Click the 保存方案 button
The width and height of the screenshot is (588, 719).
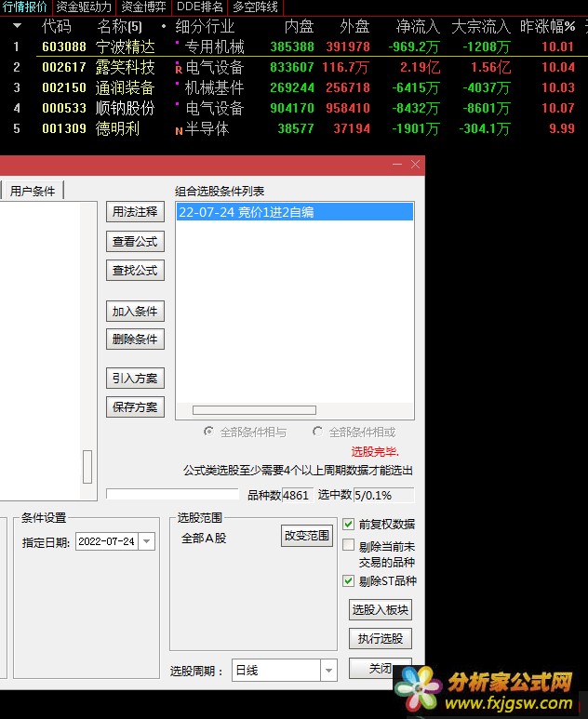[x=135, y=406]
